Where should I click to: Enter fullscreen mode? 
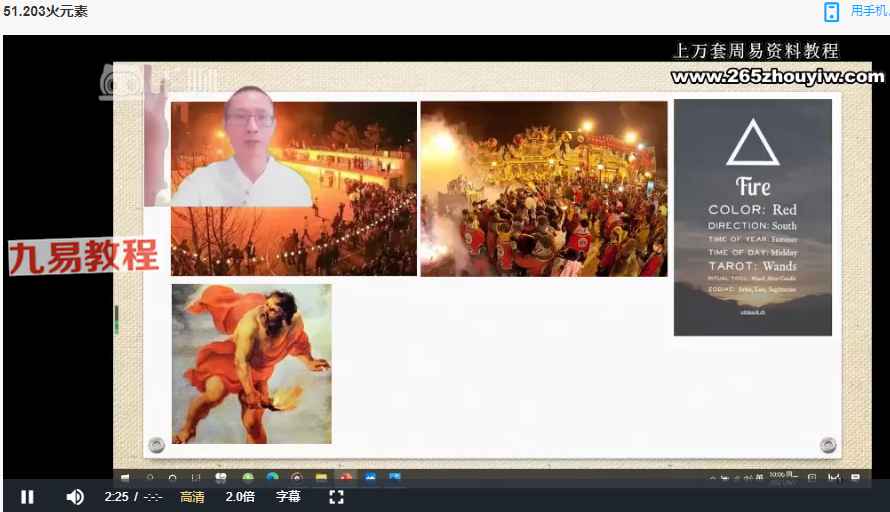336,497
